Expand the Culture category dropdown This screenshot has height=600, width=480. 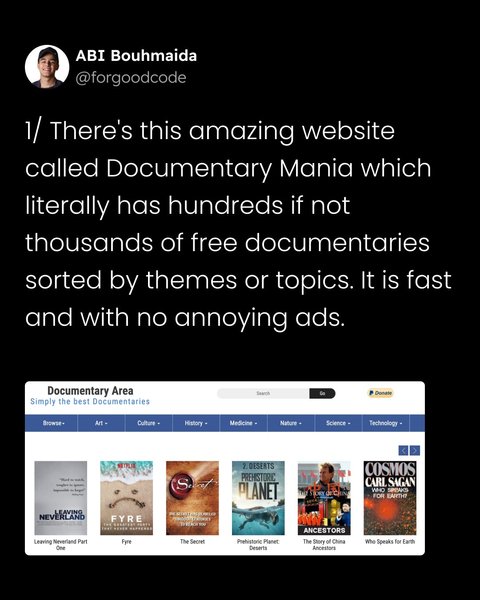(149, 423)
